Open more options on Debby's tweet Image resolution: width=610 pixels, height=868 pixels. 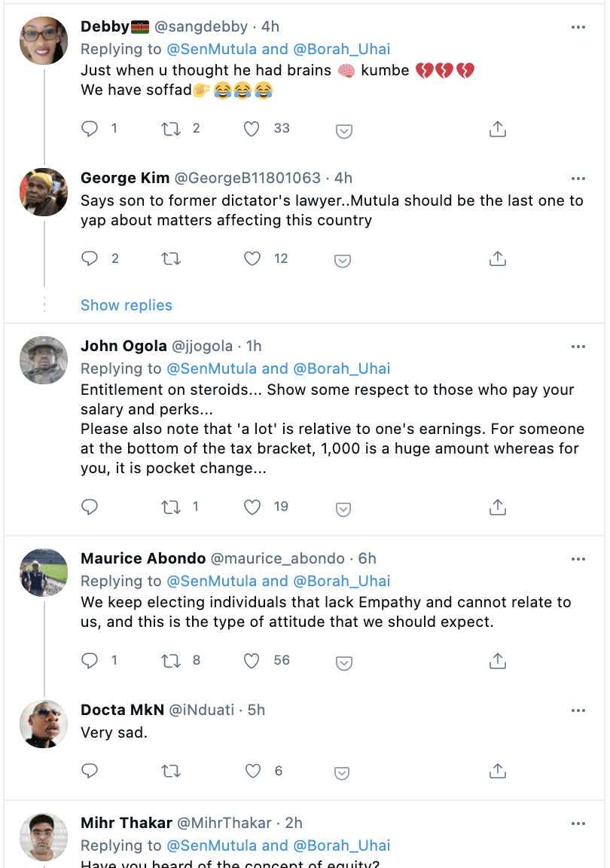click(578, 27)
